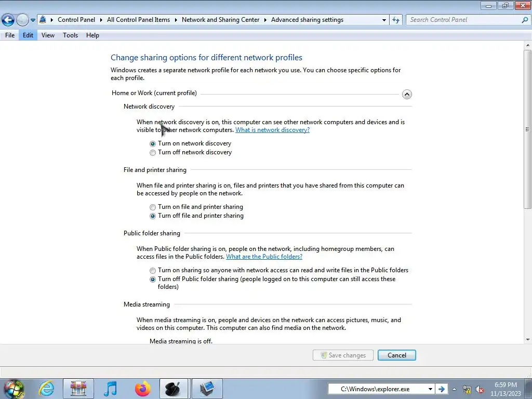Go to Network and Sharing Center breadcrumb
The width and height of the screenshot is (532, 399).
[220, 20]
